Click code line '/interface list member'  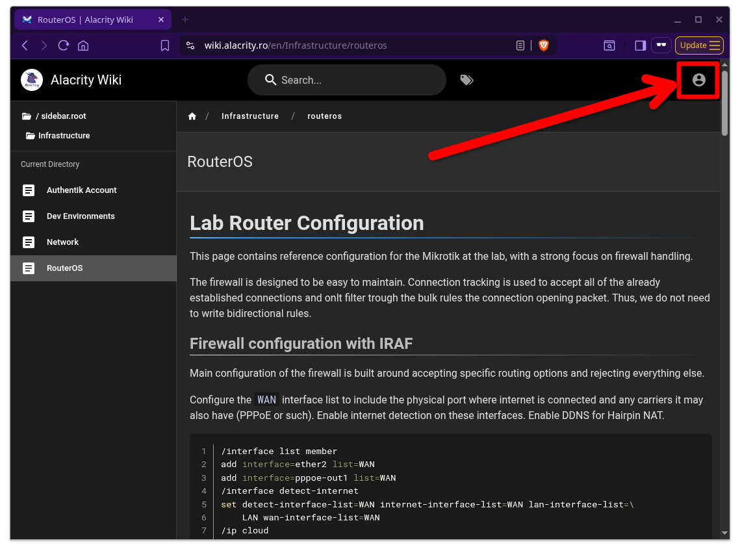coord(279,451)
